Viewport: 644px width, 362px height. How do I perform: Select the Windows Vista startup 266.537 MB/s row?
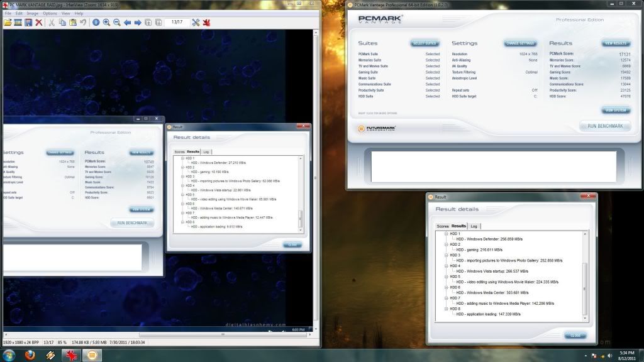(x=492, y=271)
